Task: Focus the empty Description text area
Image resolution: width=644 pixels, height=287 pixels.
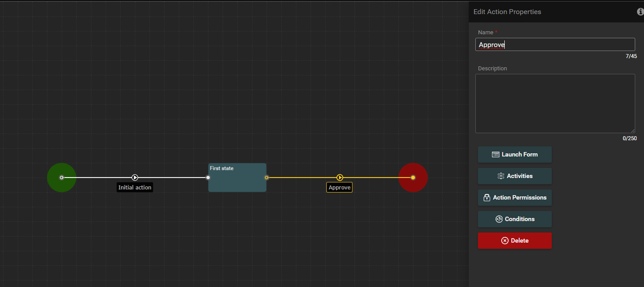Action: pos(554,103)
